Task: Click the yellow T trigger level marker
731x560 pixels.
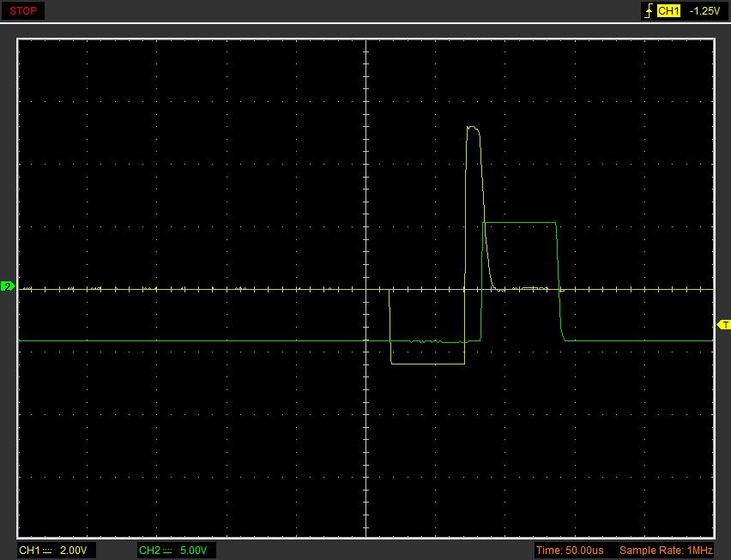Action: click(723, 325)
